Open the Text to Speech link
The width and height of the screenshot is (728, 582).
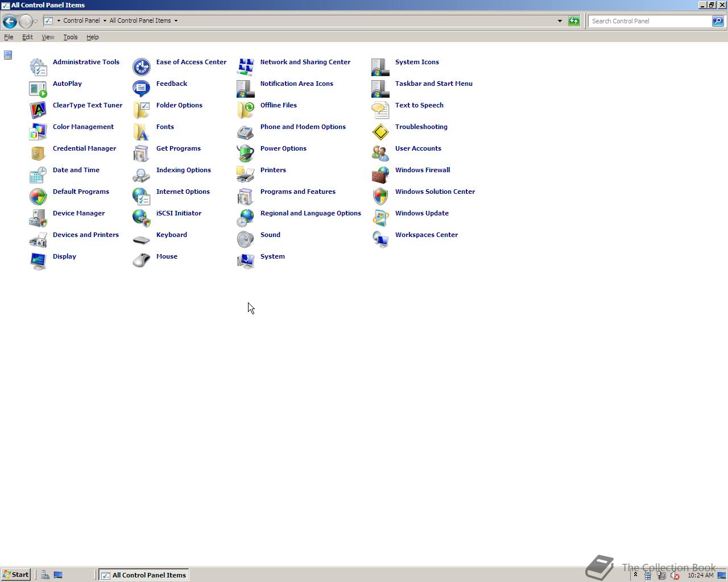coord(419,105)
